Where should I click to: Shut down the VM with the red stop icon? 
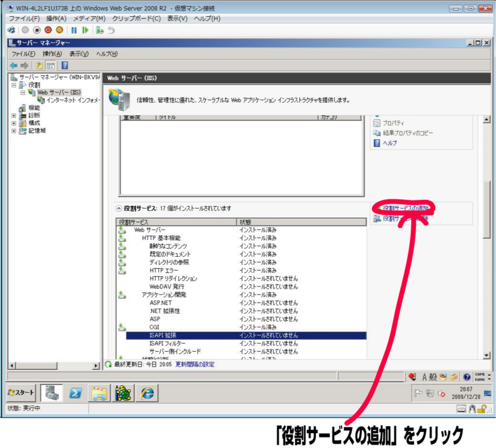coord(48,30)
